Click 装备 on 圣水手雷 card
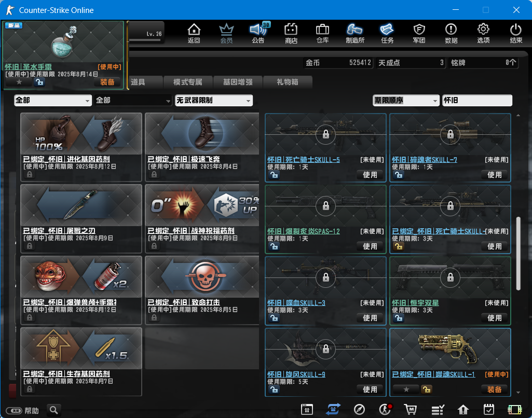Screen dimensions: 532x418 pos(107,82)
